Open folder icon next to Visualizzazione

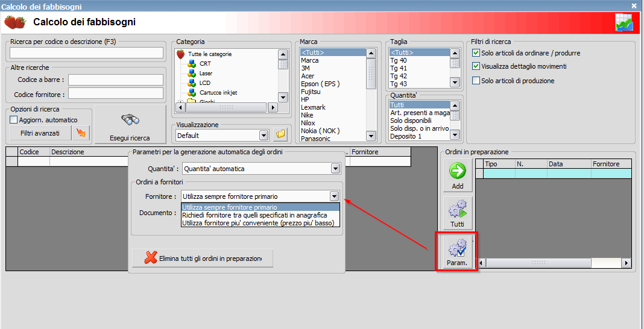coord(282,135)
